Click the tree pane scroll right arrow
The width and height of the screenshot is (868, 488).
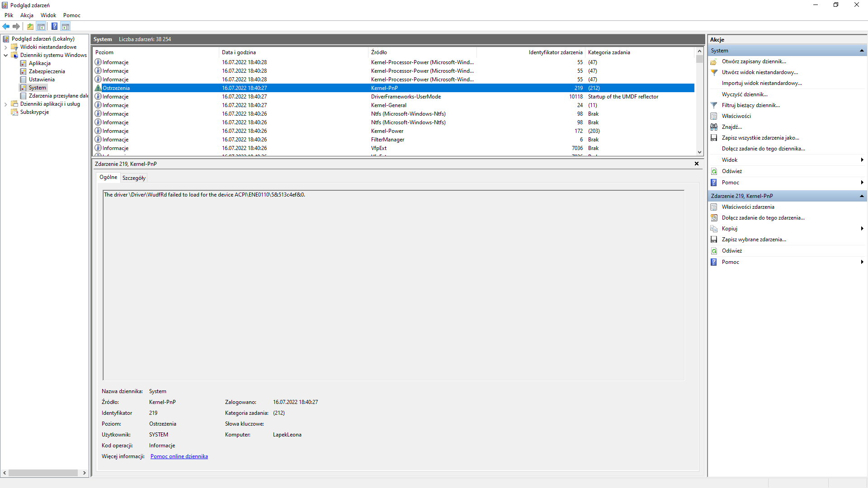(85, 473)
